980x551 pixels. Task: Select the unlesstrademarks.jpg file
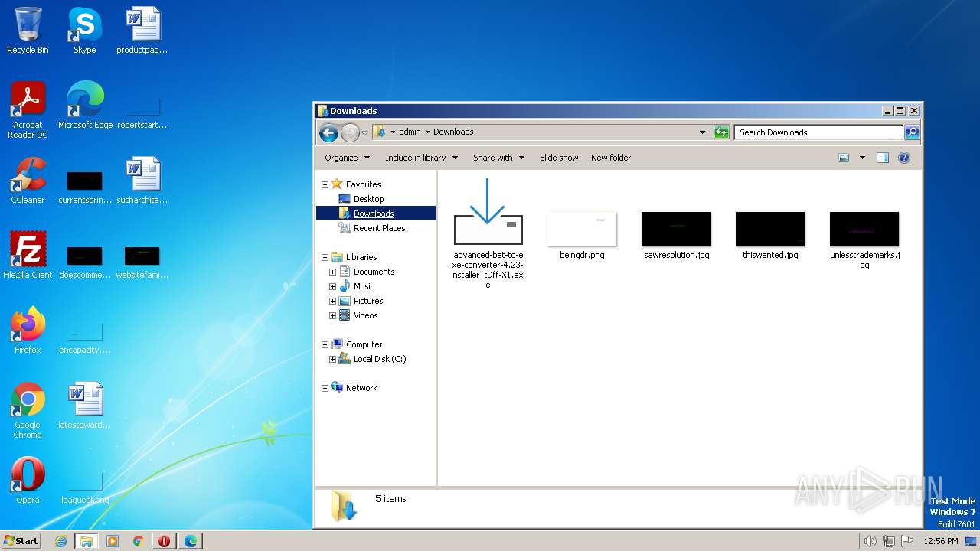pyautogui.click(x=864, y=240)
